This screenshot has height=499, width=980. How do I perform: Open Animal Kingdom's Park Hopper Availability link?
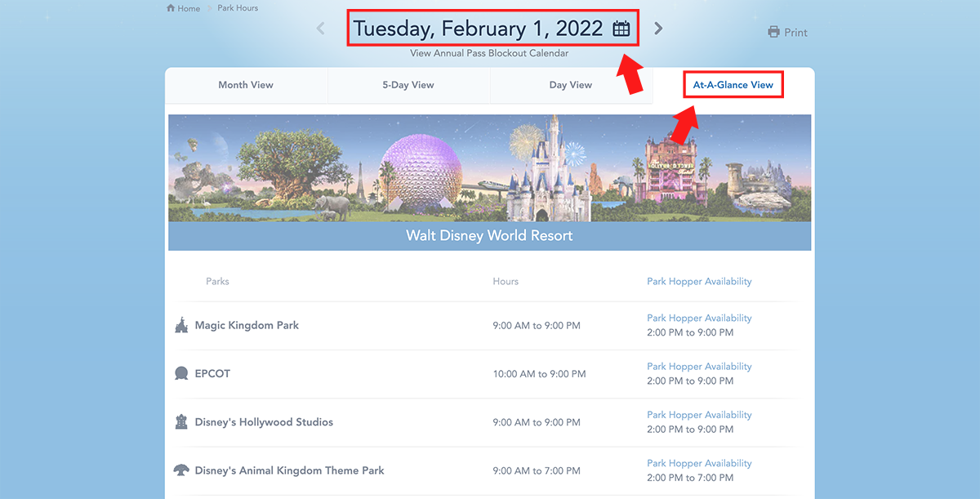coord(699,462)
